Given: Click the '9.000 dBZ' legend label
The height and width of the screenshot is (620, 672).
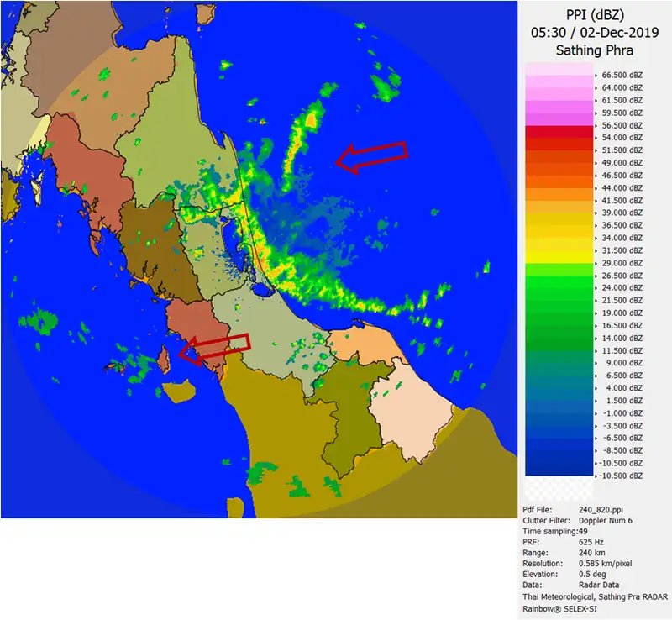Looking at the screenshot, I should click(624, 363).
